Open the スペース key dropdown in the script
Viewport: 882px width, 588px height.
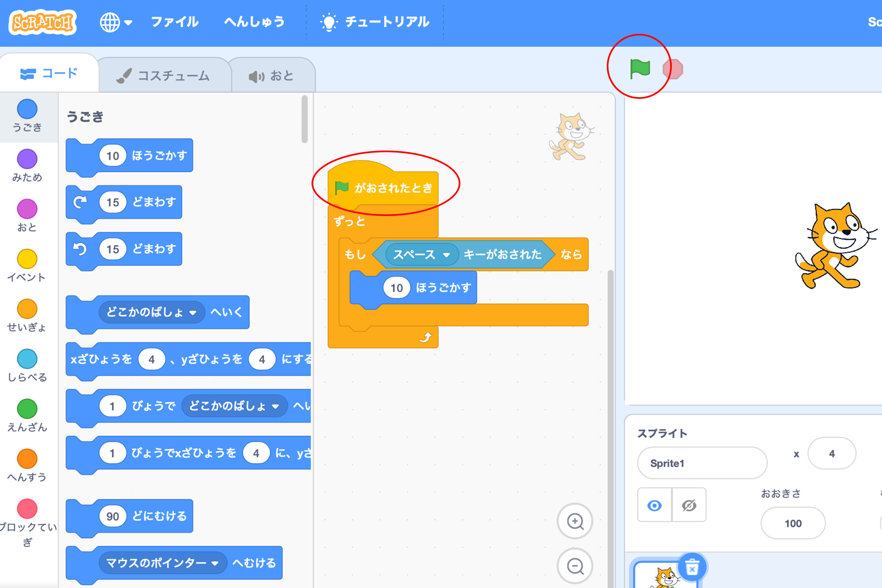pos(447,255)
